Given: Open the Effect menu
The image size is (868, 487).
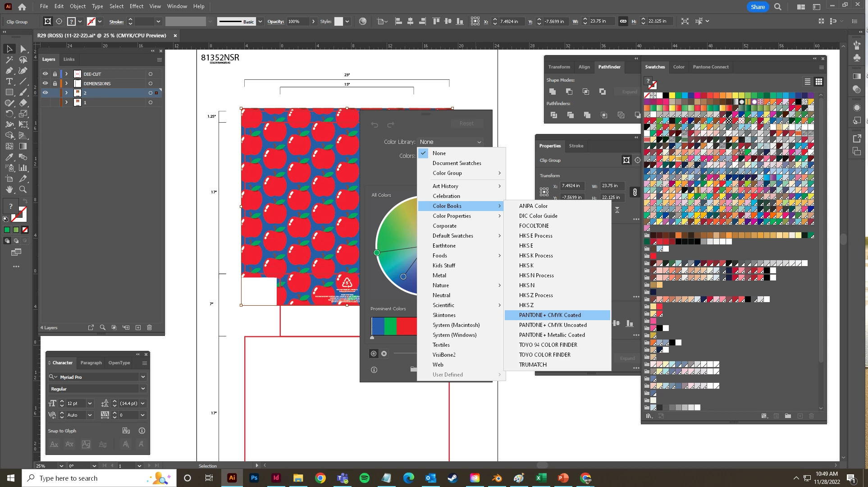Looking at the screenshot, I should (136, 6).
